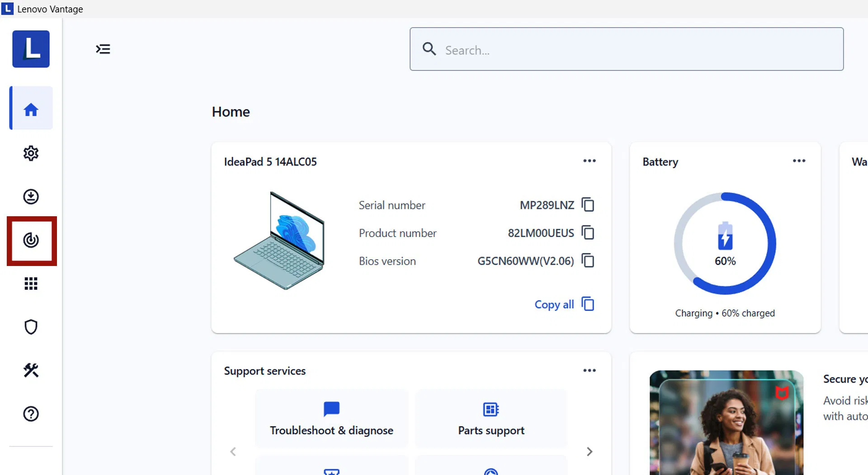Open the Support services options menu

tap(590, 370)
